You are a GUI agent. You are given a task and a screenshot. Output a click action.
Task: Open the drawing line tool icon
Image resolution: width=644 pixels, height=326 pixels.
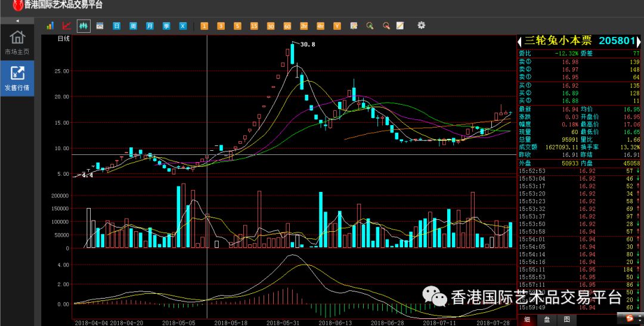[400, 26]
